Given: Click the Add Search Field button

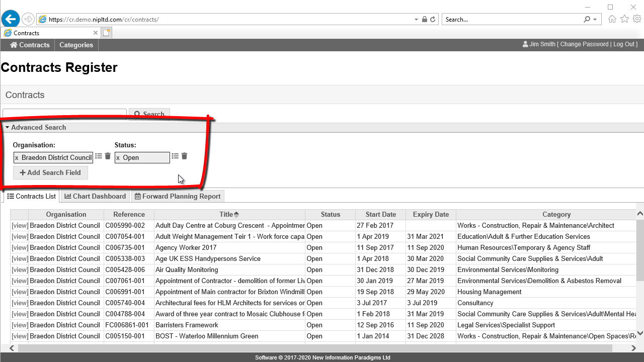Looking at the screenshot, I should coord(50,172).
